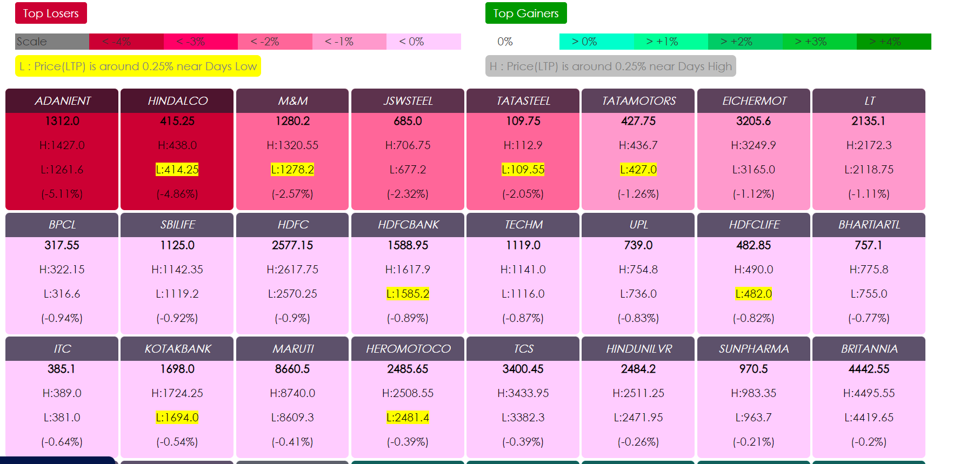This screenshot has width=980, height=464.
Task: Open the HDFCBANK stock tile header
Action: click(408, 225)
